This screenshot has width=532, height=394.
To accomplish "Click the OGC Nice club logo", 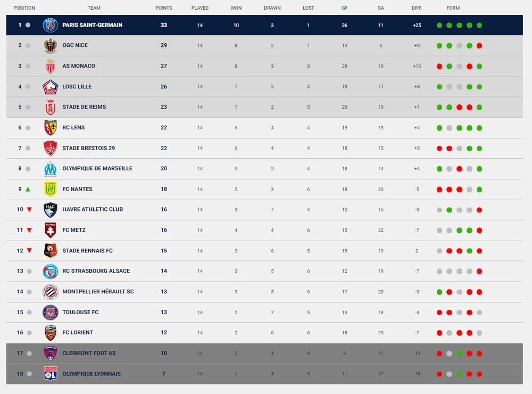I will click(50, 46).
